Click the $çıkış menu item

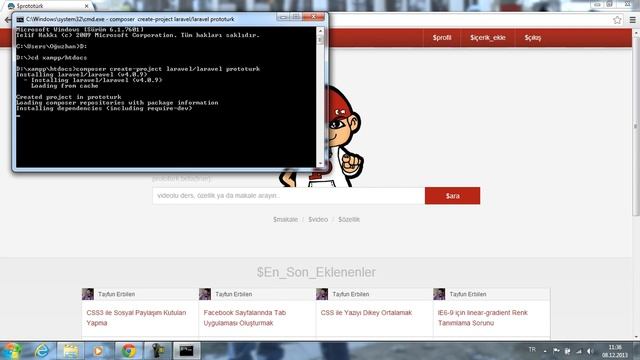(533, 38)
